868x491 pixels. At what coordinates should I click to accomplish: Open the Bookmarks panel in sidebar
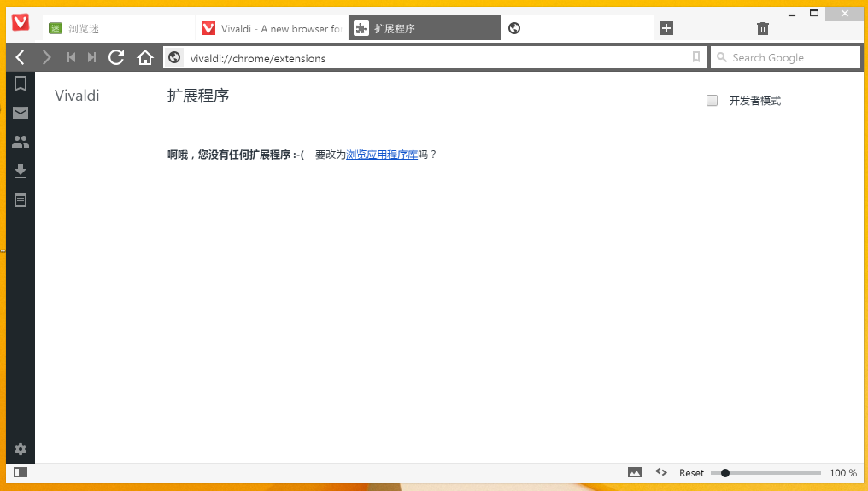pos(21,84)
